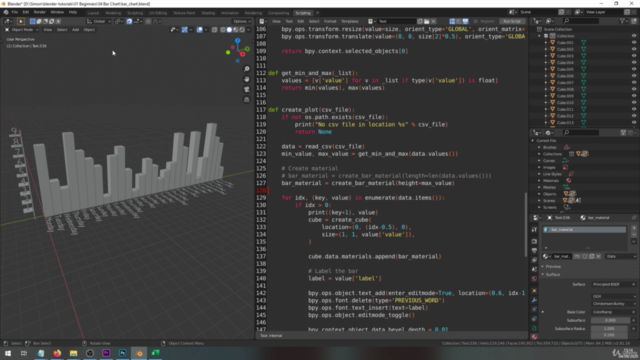
Task: Expand Meshes in Current File list
Action: coord(539,187)
